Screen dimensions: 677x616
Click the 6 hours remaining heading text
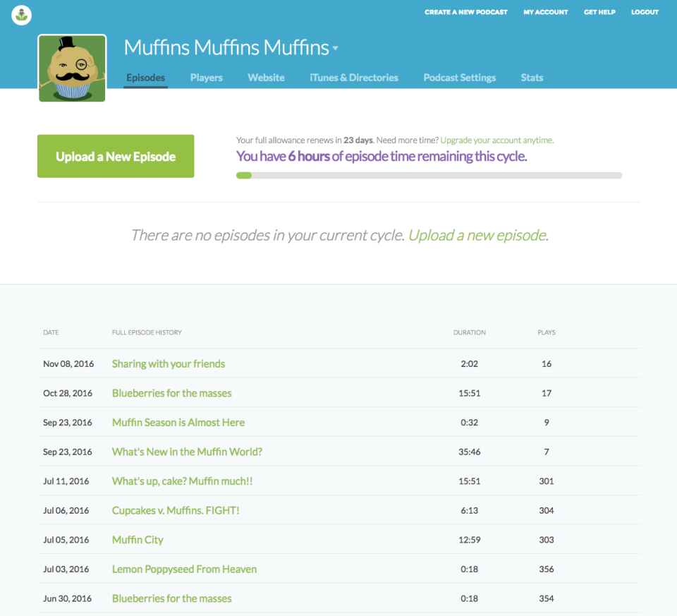(382, 156)
